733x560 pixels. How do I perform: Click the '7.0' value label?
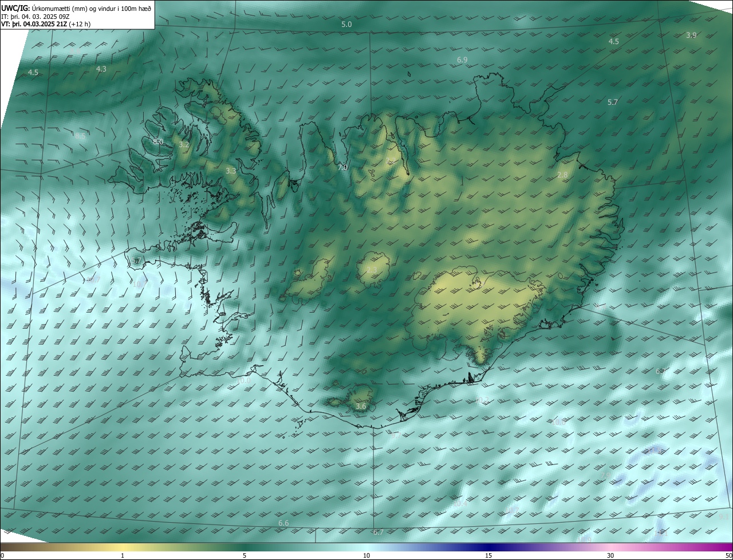(342, 168)
